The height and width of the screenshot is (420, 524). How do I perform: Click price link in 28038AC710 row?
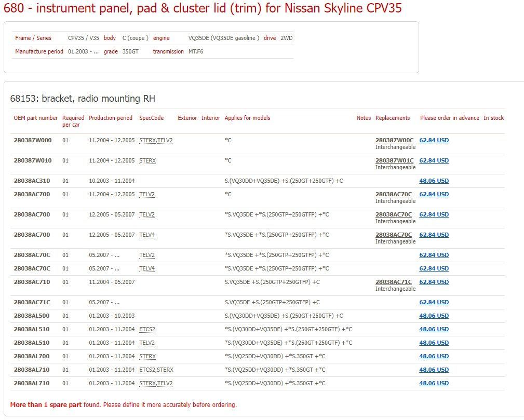(434, 282)
